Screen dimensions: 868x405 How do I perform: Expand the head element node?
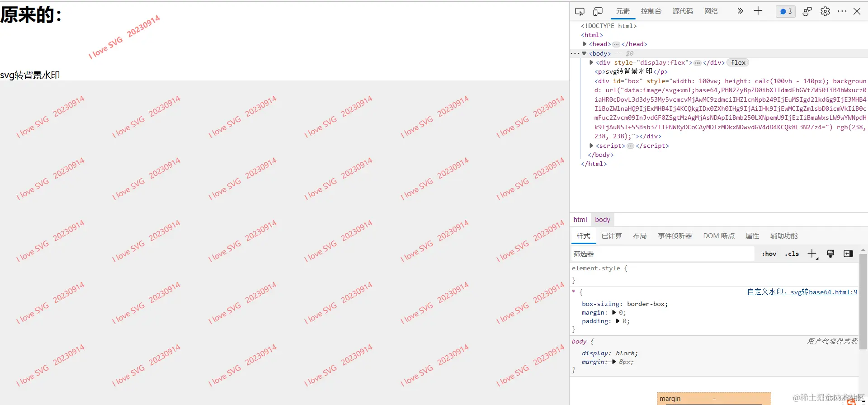coord(585,44)
